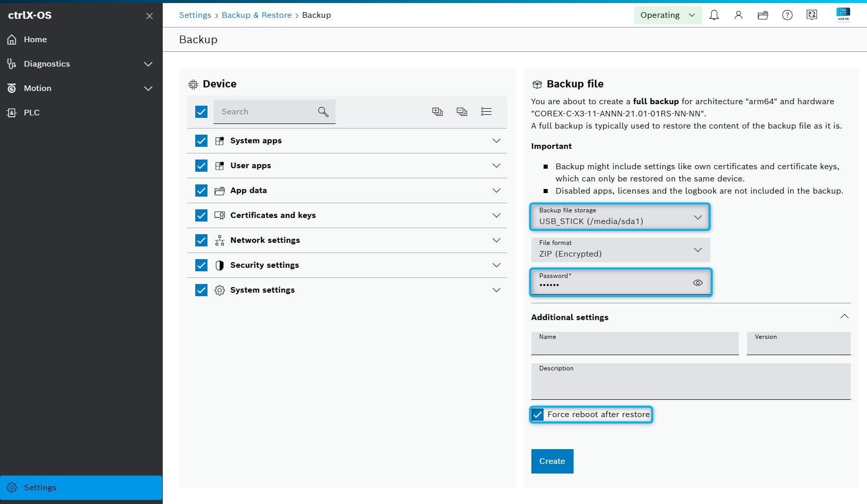Click the search magnifier icon
Image resolution: width=867 pixels, height=504 pixels.
tap(323, 112)
